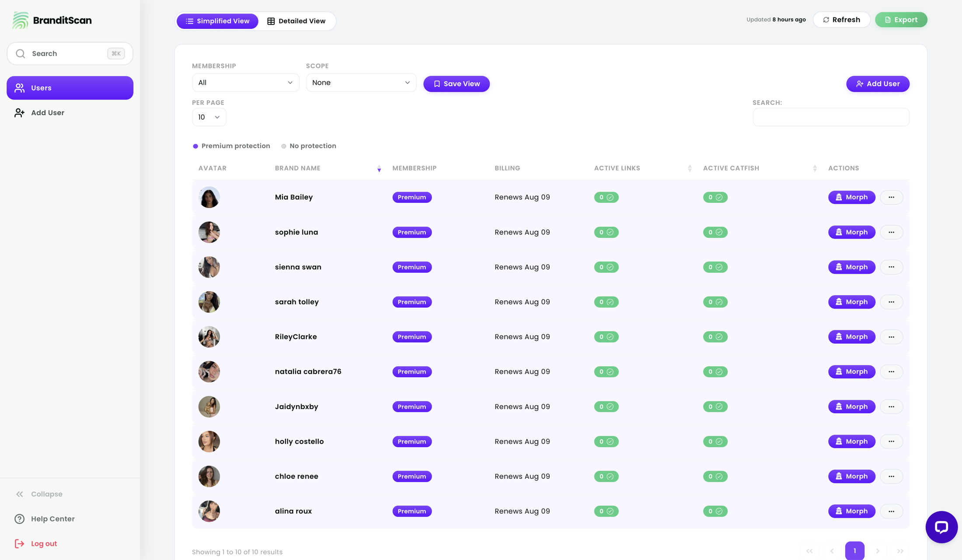Click Mia Bailey's avatar

tap(209, 197)
